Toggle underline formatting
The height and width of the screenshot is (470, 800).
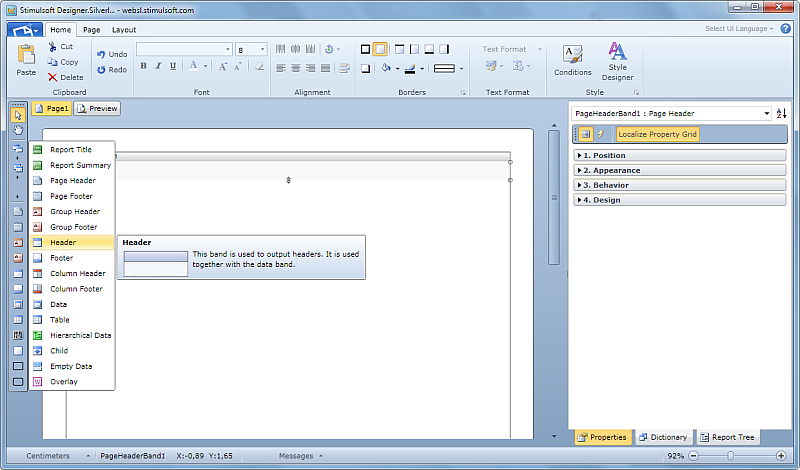point(173,66)
